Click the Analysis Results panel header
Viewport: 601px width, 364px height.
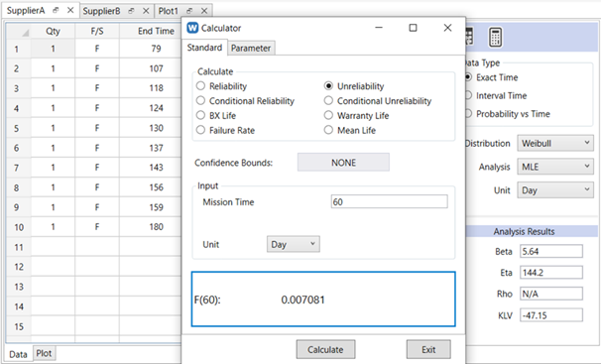pyautogui.click(x=532, y=231)
